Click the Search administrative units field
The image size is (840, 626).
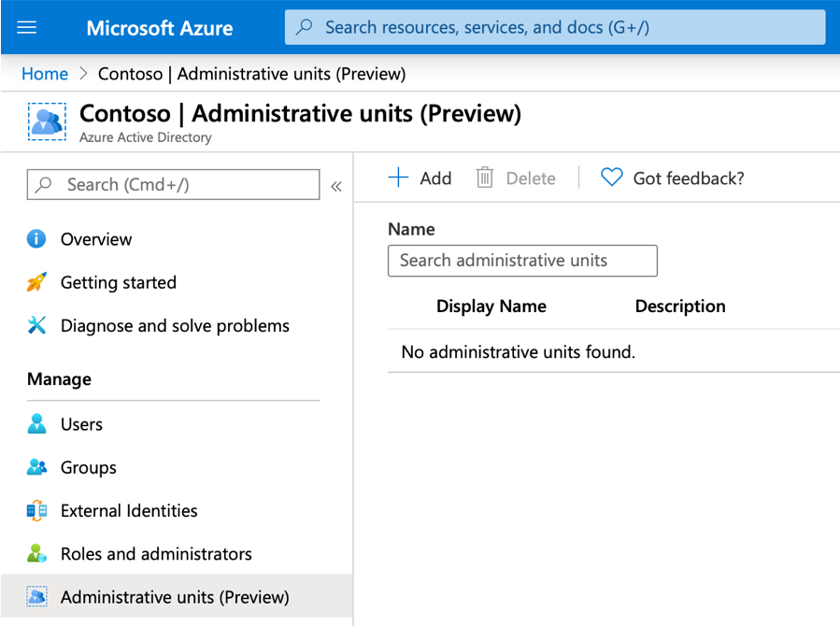(x=521, y=261)
